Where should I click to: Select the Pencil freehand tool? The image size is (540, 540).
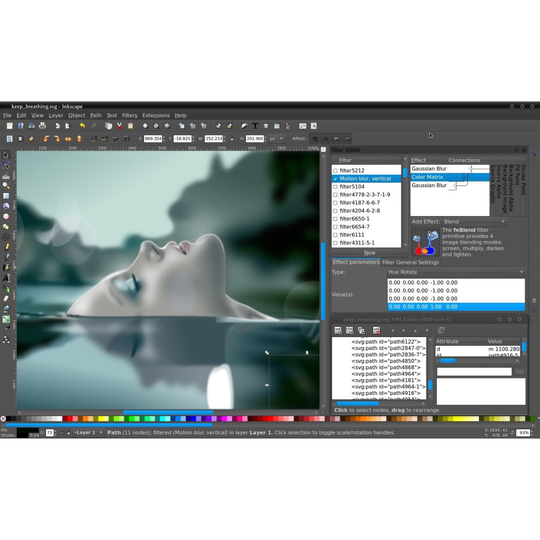pos(6,247)
